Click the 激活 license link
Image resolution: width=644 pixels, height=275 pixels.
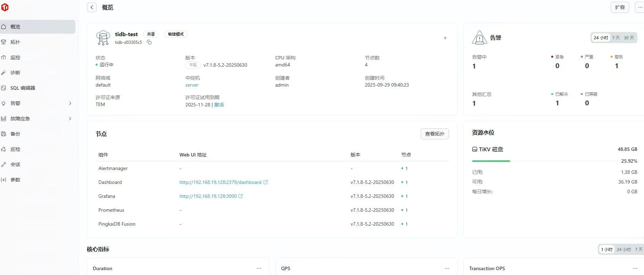click(219, 105)
